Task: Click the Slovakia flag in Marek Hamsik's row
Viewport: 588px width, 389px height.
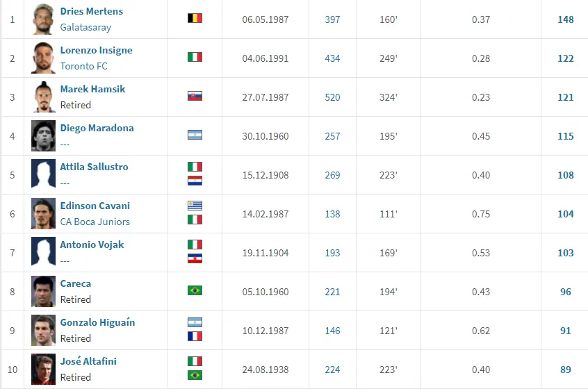Action: coord(195,97)
